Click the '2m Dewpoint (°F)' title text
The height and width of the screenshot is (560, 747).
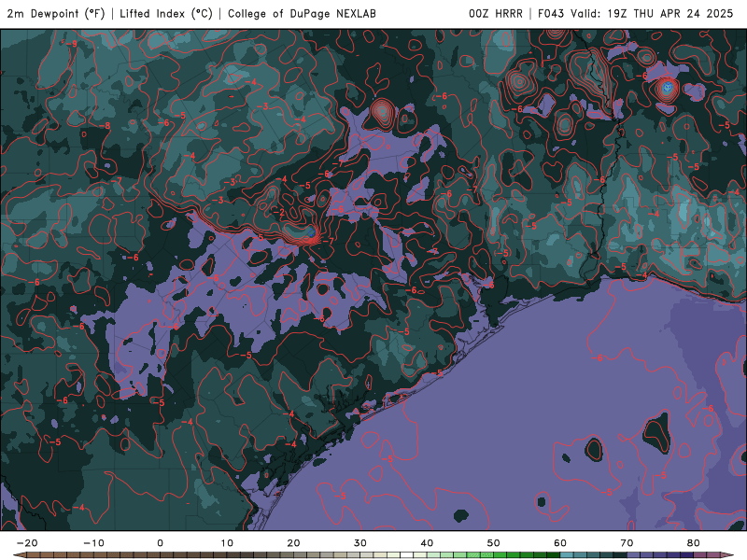pos(56,13)
